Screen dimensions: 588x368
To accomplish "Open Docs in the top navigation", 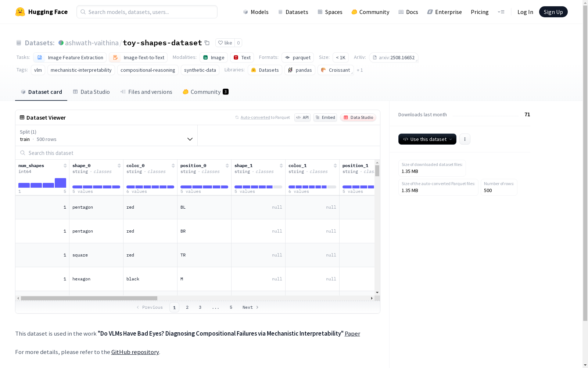I will (408, 12).
